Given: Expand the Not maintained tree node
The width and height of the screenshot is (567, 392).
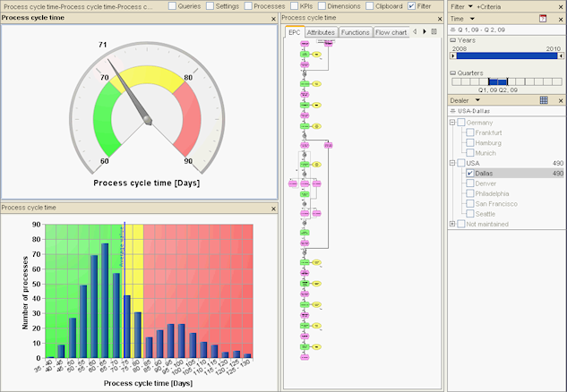Looking at the screenshot, I should click(452, 224).
